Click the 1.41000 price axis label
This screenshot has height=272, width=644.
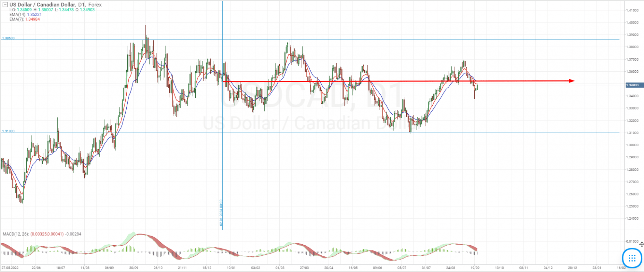coord(632,10)
